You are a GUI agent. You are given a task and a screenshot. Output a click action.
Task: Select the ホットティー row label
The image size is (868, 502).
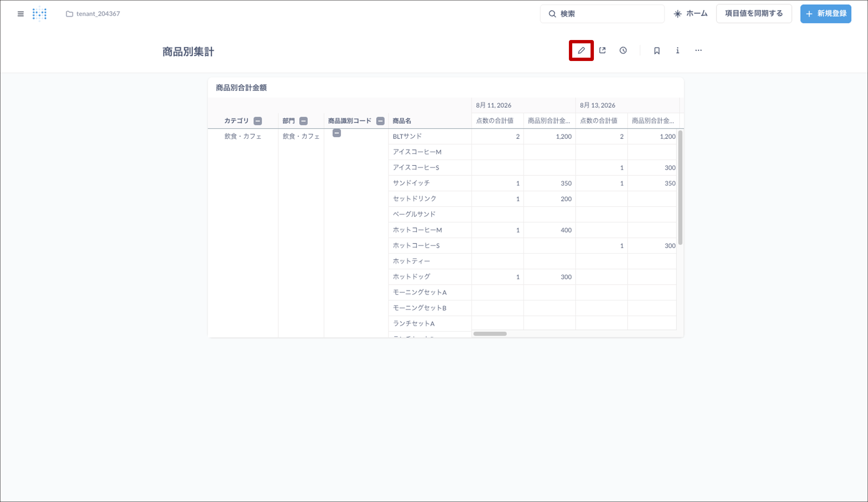(411, 261)
